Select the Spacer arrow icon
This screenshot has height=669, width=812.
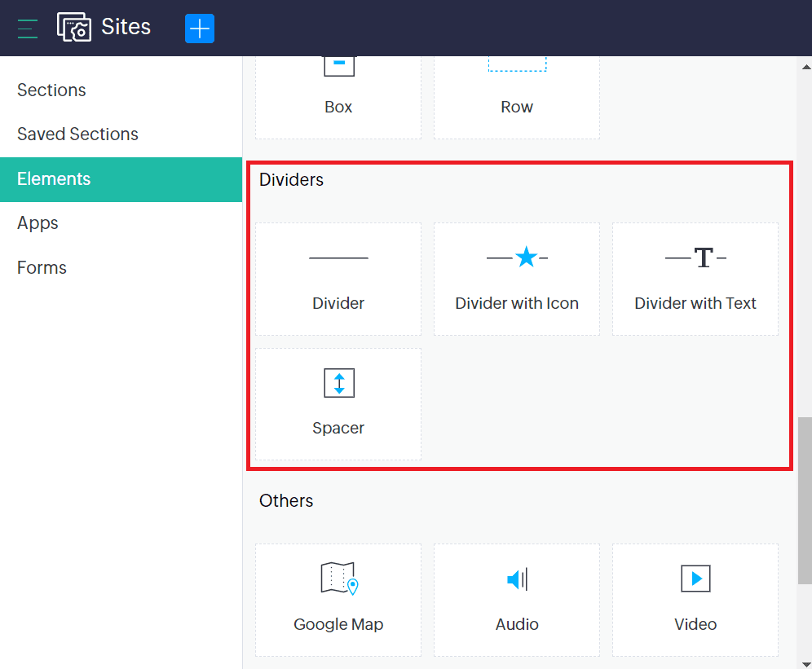pos(339,383)
